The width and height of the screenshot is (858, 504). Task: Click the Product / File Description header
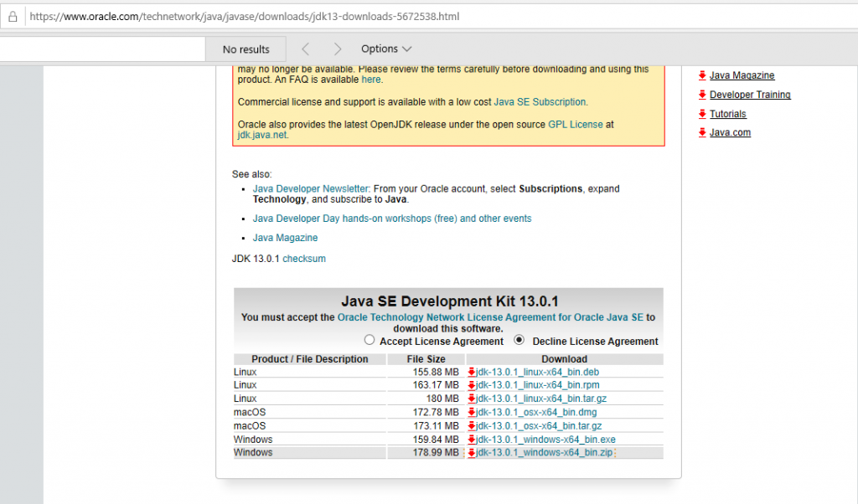[x=310, y=359]
